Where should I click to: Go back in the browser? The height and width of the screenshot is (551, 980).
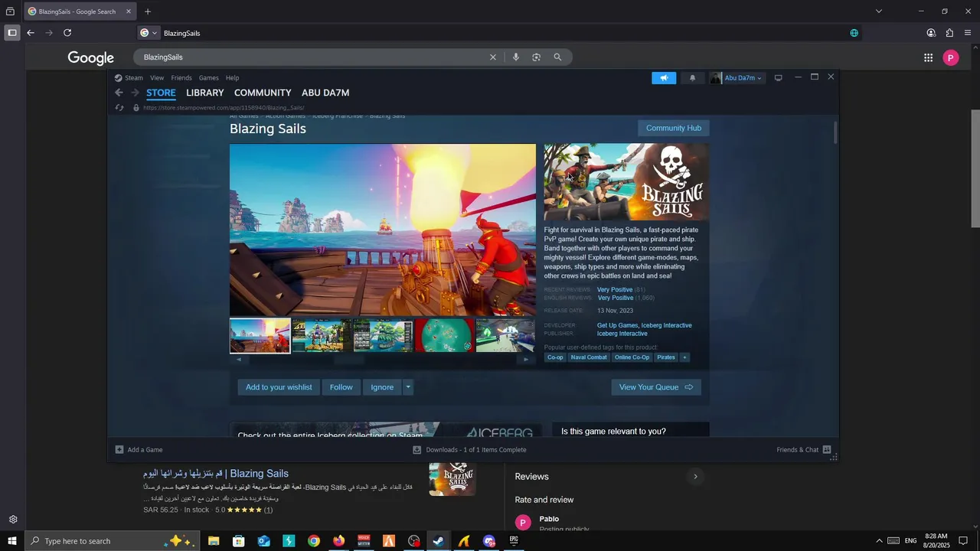pyautogui.click(x=31, y=33)
